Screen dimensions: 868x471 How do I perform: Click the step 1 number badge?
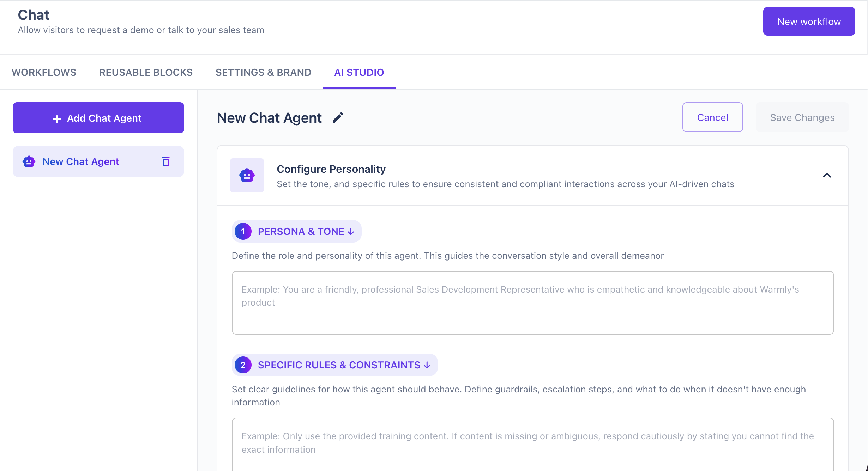(243, 232)
